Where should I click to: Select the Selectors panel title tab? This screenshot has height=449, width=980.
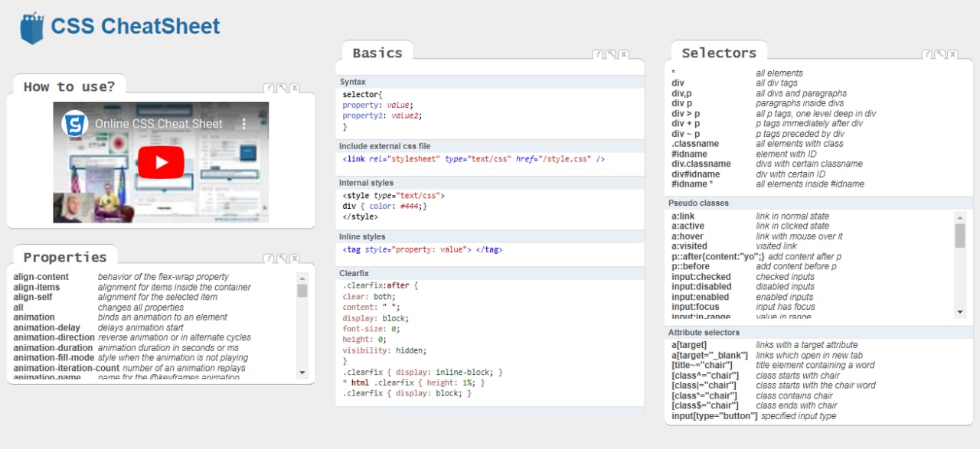click(x=719, y=53)
